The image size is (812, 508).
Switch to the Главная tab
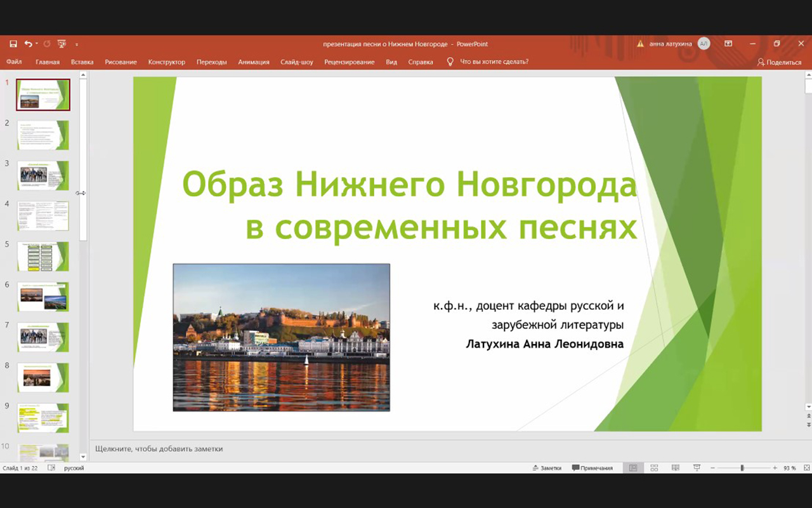(48, 62)
